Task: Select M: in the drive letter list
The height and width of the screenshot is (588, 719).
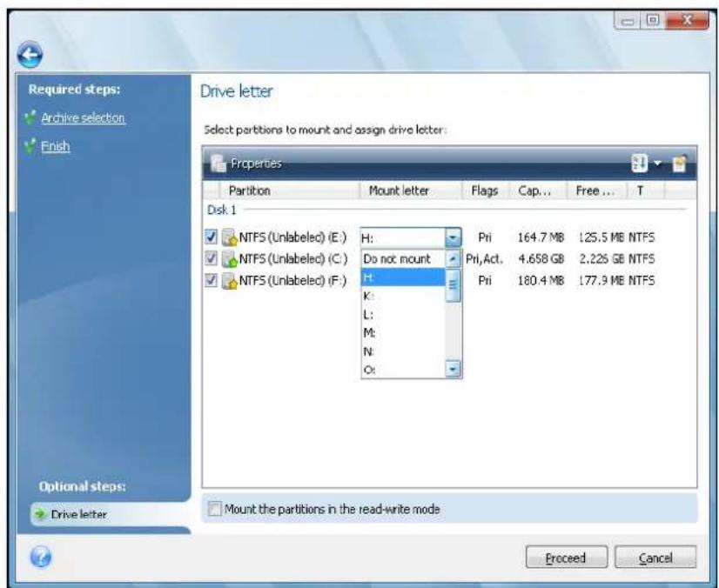Action: tap(403, 333)
